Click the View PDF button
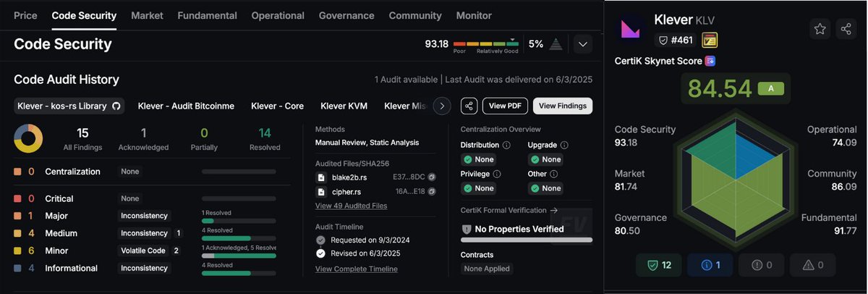868x294 pixels. pos(505,106)
